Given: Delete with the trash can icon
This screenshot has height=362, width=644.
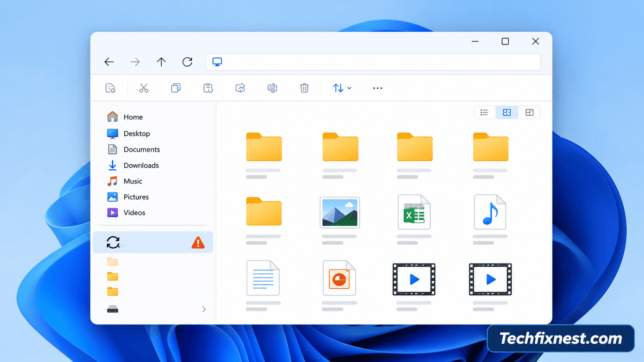Looking at the screenshot, I should coord(304,88).
